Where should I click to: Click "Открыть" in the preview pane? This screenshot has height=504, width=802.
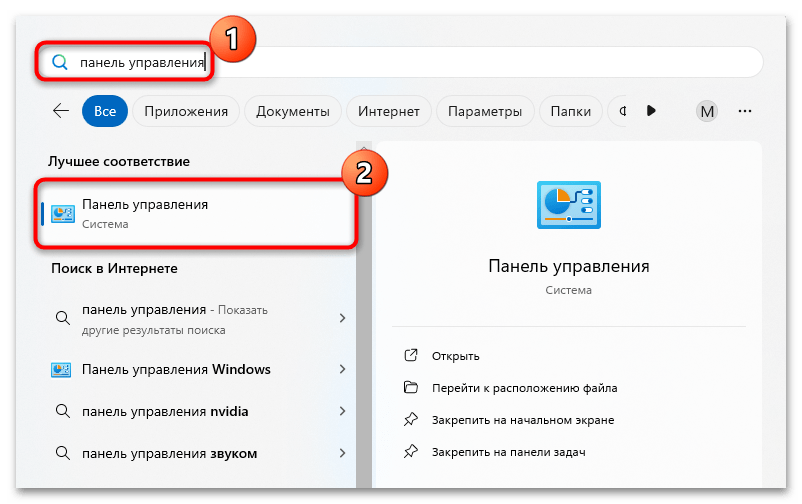[x=455, y=356]
